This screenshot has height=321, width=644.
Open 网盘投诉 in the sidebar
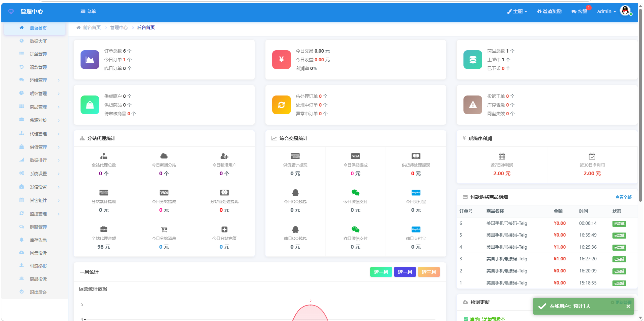pyautogui.click(x=35, y=253)
